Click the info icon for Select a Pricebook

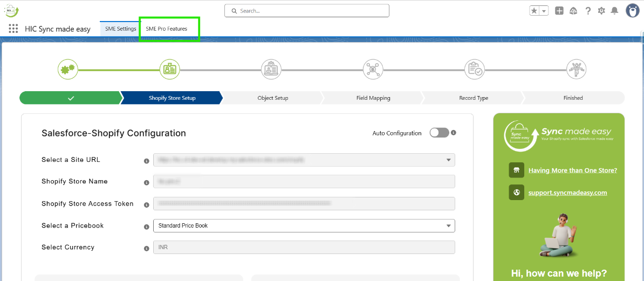(146, 227)
